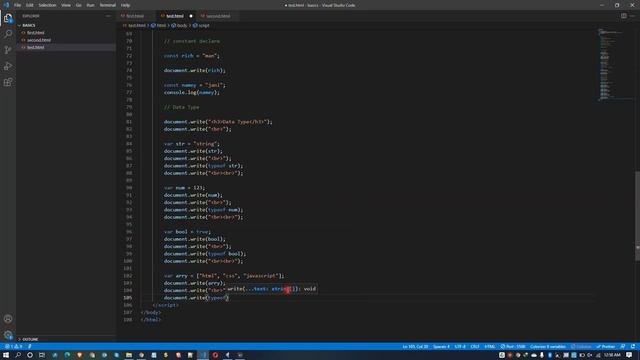
Task: Click the Ln 105 Col cursor position
Action: tap(415, 347)
